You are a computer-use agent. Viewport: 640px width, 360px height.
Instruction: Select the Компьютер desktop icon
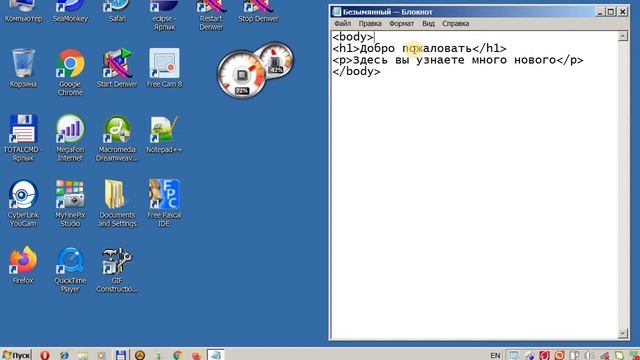click(23, 11)
